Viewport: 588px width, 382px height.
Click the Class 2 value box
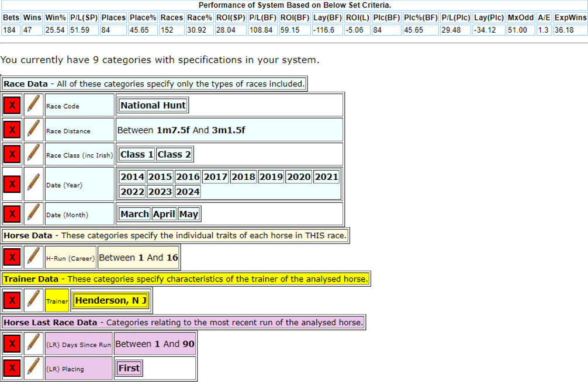pyautogui.click(x=174, y=154)
